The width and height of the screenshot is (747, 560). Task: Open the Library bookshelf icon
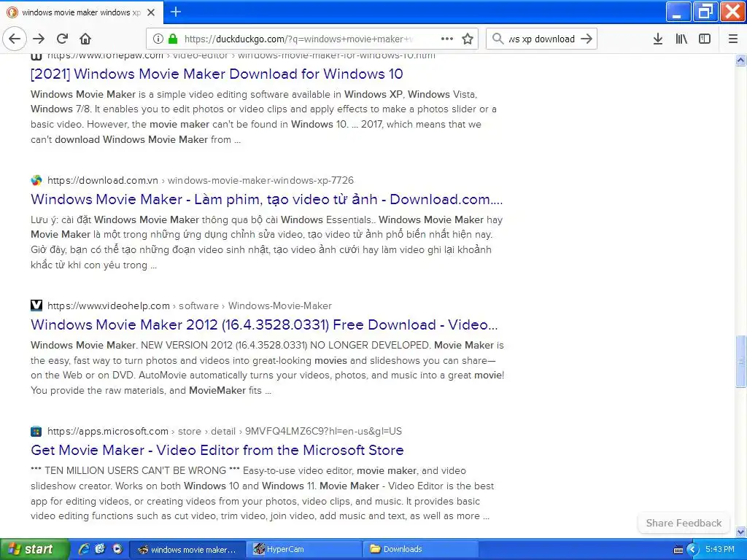pos(681,39)
